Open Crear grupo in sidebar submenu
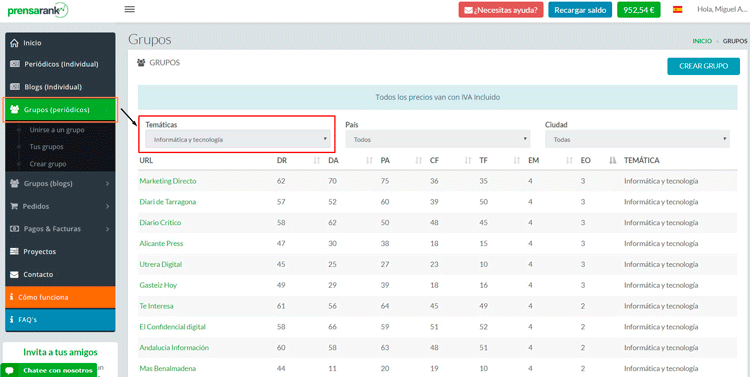Screen dimensions: 750x377 (x=48, y=164)
